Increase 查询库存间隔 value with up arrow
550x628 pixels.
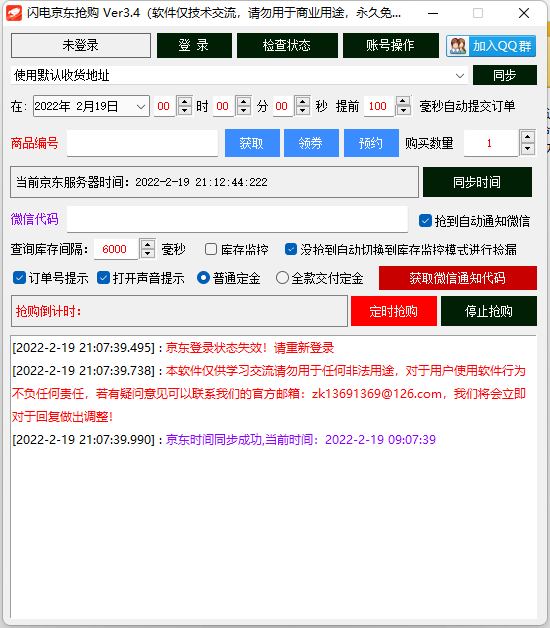tap(148, 244)
